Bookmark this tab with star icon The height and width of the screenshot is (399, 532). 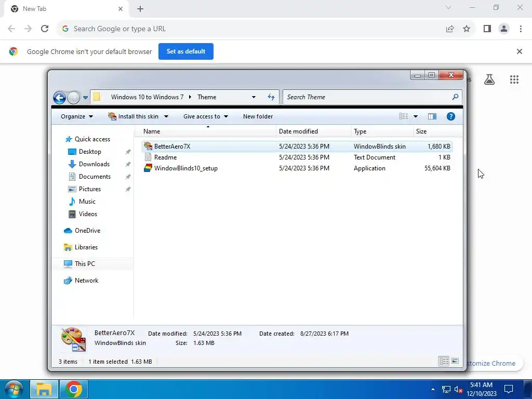[467, 29]
